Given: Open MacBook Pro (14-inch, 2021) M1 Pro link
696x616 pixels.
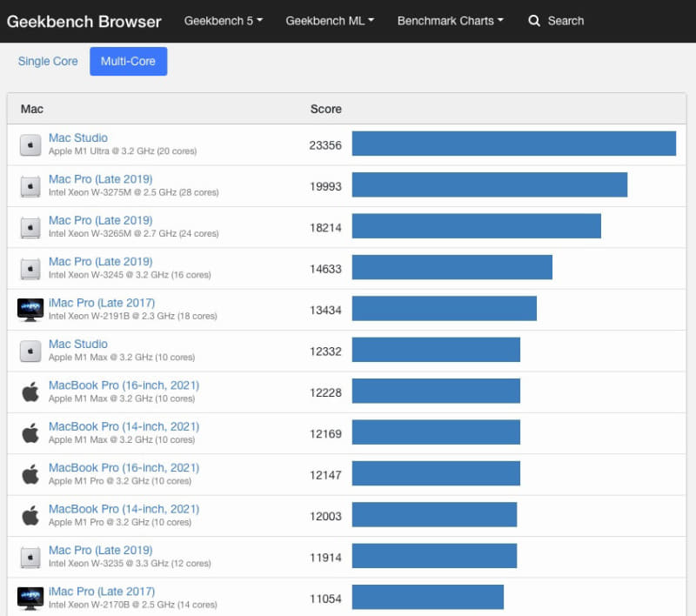Looking at the screenshot, I should coord(124,509).
